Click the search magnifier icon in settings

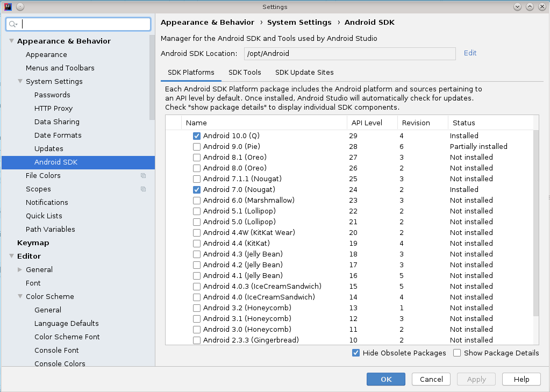pos(13,24)
